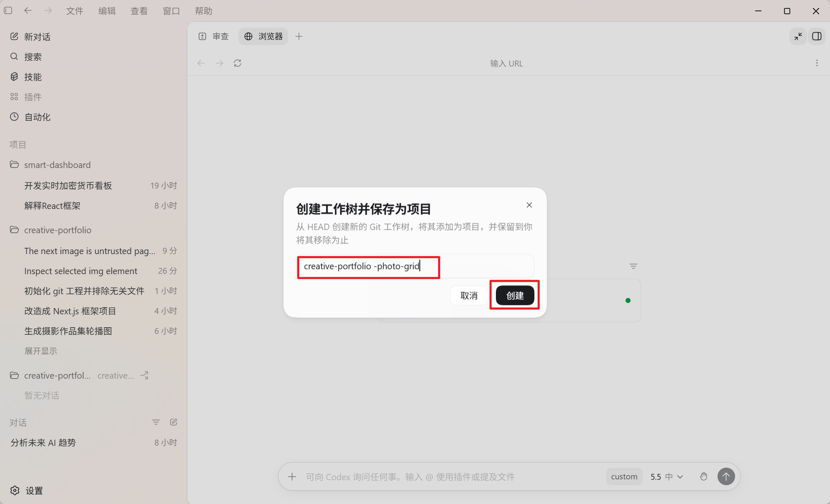Click the send arrow button

726,476
